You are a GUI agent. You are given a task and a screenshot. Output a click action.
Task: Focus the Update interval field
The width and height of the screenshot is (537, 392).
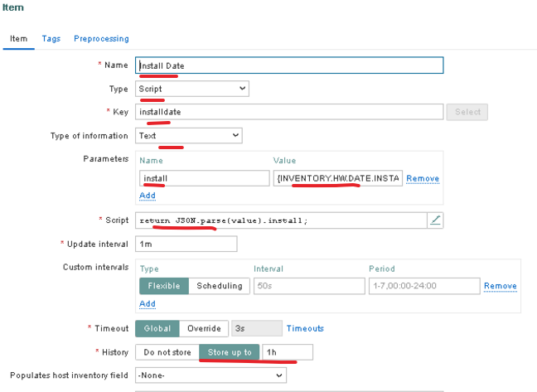[x=186, y=244]
